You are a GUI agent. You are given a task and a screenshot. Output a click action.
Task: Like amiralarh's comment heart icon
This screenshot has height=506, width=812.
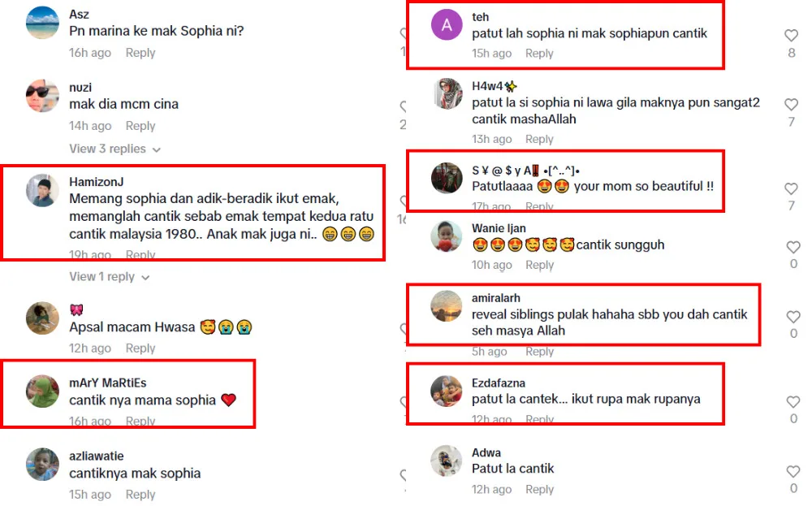pos(793,317)
